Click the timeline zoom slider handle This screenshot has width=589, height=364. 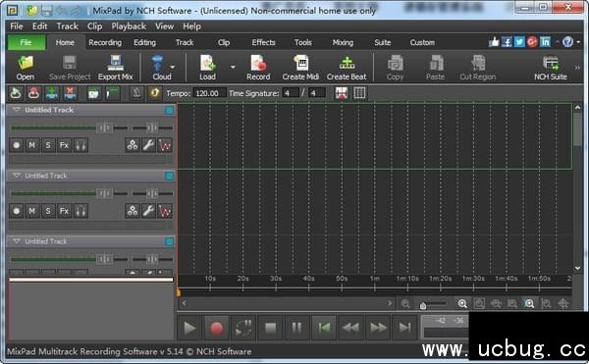coord(423,305)
